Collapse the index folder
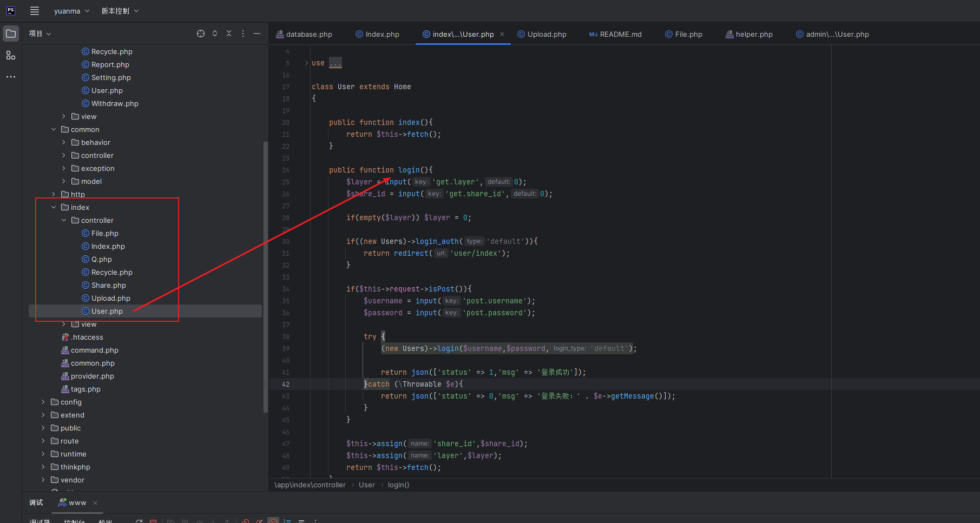Image resolution: width=980 pixels, height=523 pixels. click(54, 207)
